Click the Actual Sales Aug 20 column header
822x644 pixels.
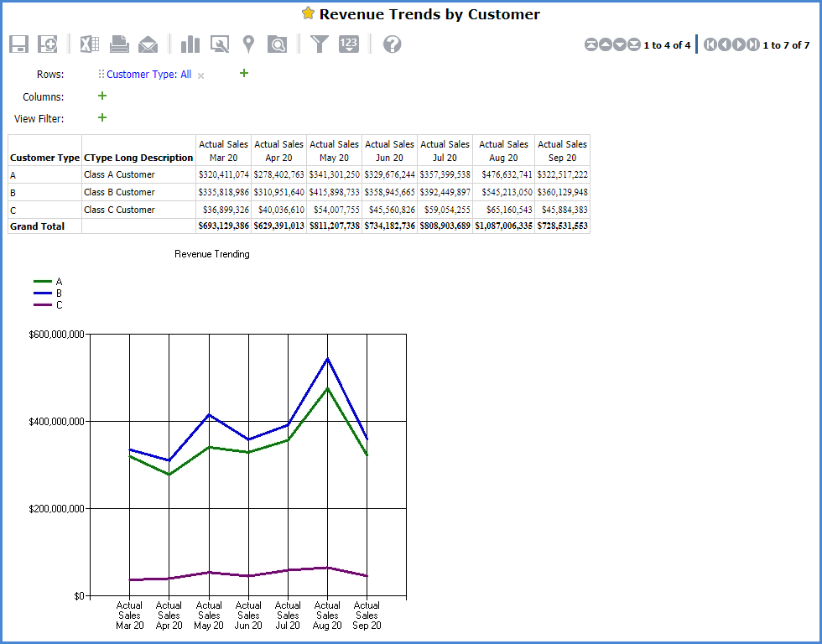[503, 151]
